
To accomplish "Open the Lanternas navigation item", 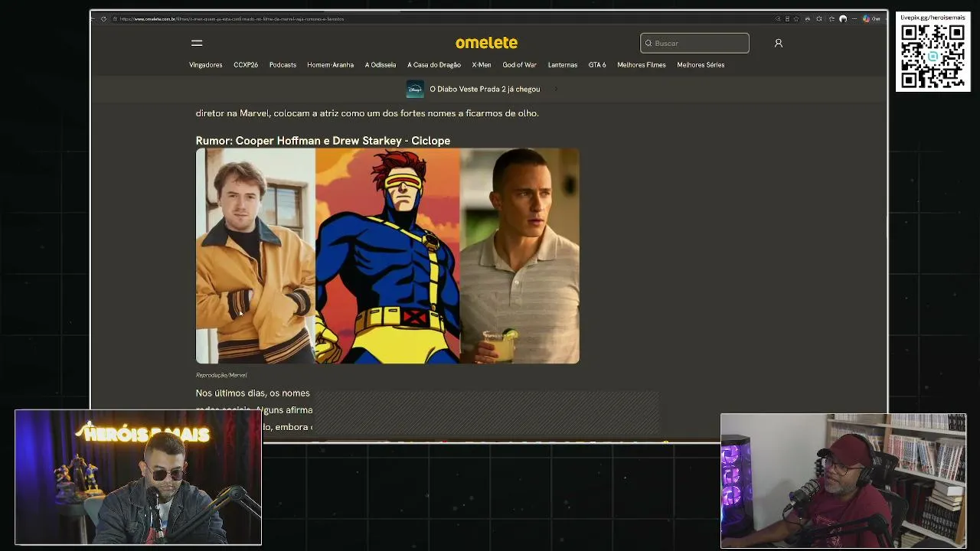I will click(x=563, y=65).
